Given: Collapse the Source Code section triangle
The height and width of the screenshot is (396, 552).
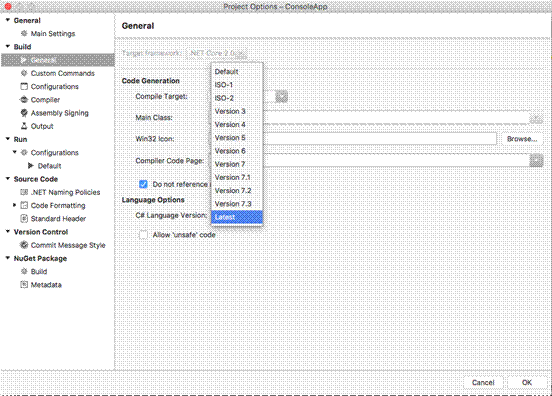Looking at the screenshot, I should click(8, 179).
